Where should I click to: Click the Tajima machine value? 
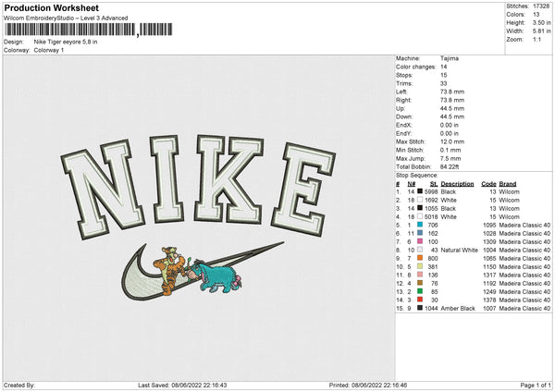(450, 58)
